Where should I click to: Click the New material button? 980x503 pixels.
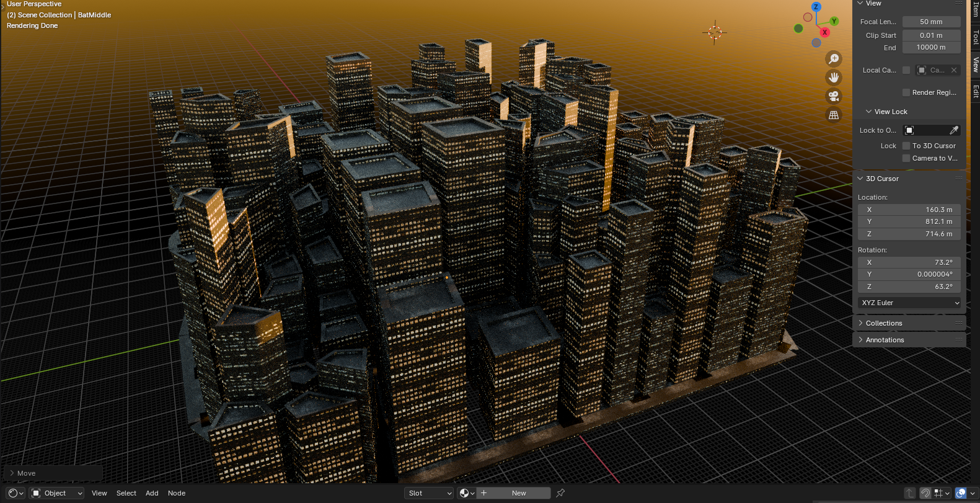[x=519, y=493]
